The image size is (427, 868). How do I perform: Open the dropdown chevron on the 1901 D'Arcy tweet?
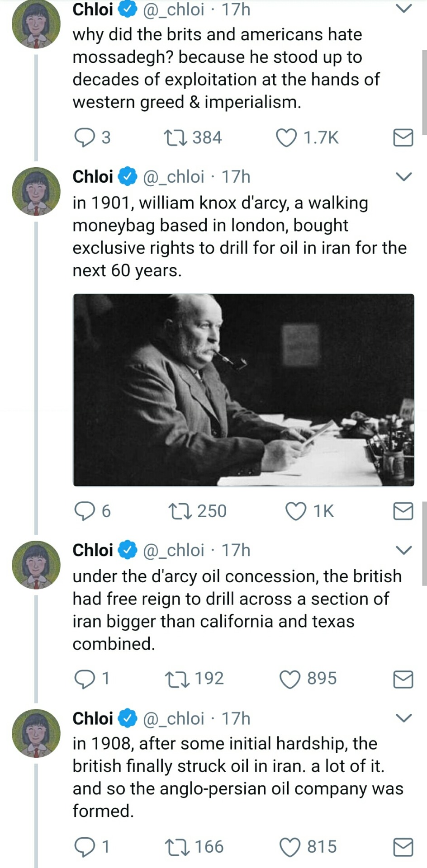403,176
